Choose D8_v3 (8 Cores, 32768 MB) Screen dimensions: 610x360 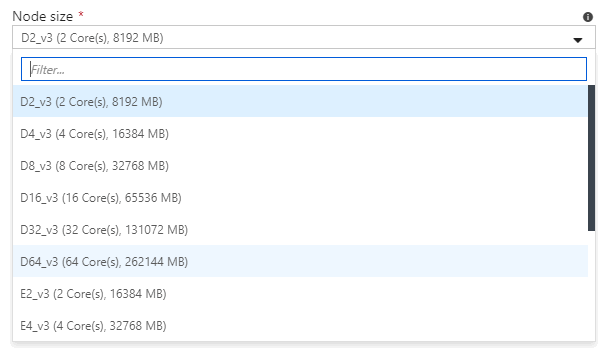click(300, 165)
